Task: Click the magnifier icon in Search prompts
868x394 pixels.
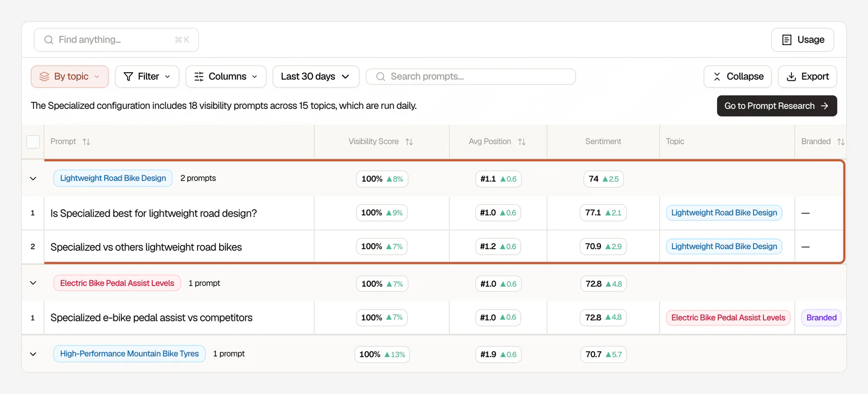Action: click(381, 76)
